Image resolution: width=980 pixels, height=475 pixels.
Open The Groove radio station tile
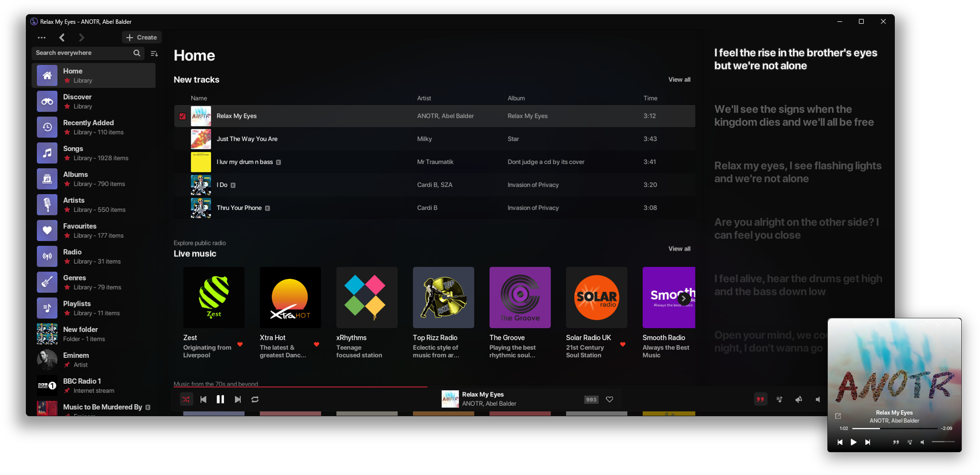coord(520,298)
